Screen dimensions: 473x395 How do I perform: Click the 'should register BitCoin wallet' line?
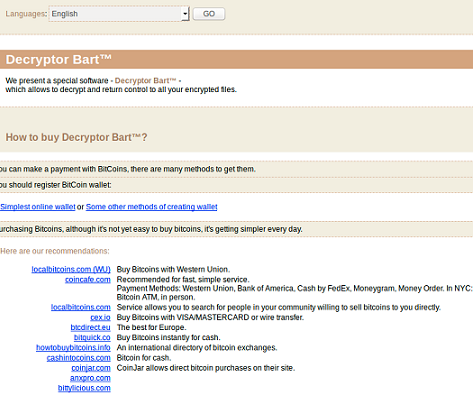(56, 185)
